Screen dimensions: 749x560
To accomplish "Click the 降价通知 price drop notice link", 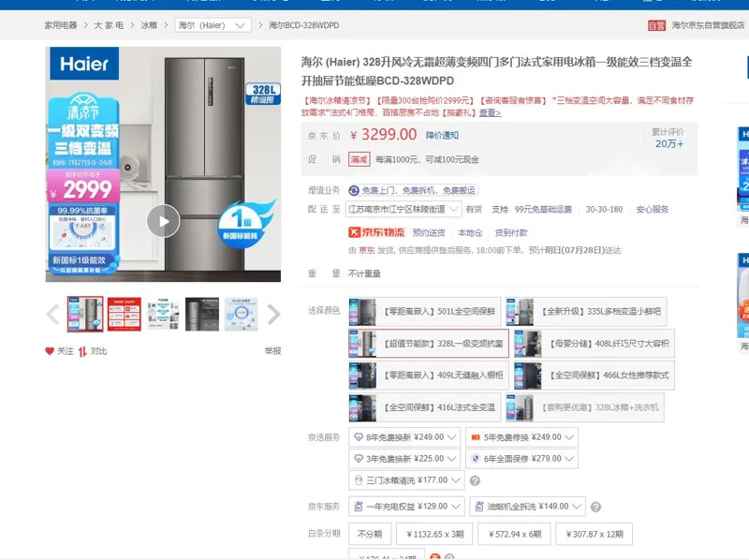I will [442, 135].
